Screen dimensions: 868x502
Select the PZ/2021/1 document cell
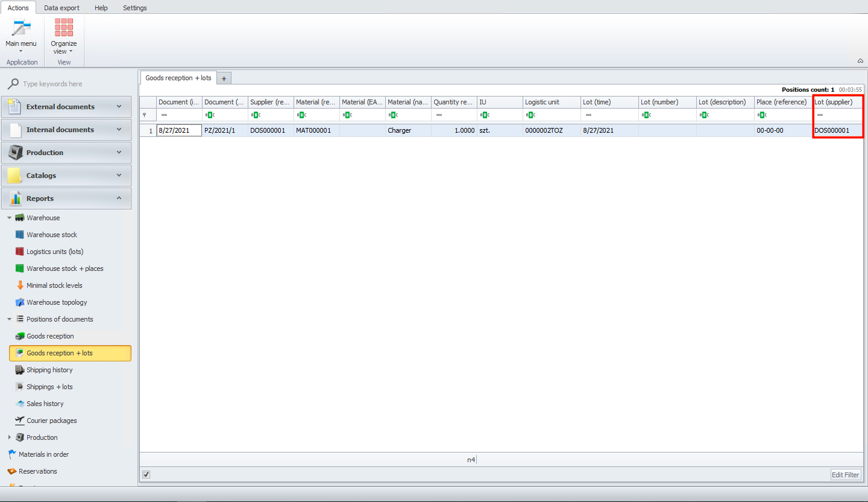(x=225, y=130)
